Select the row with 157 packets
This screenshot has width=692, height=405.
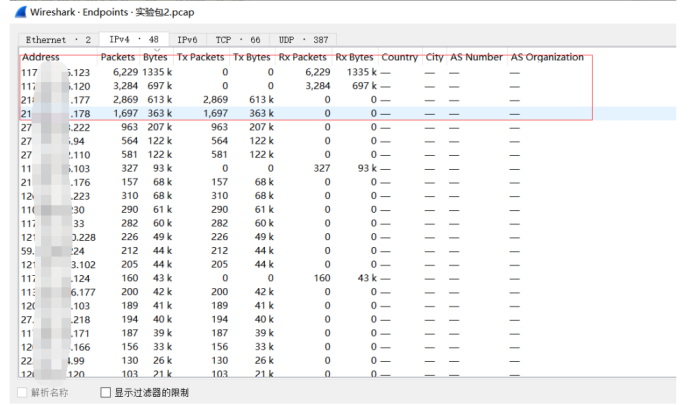click(348, 182)
